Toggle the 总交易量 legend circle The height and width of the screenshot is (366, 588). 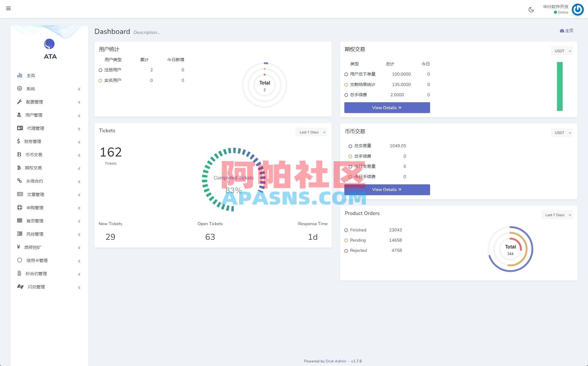coord(350,146)
